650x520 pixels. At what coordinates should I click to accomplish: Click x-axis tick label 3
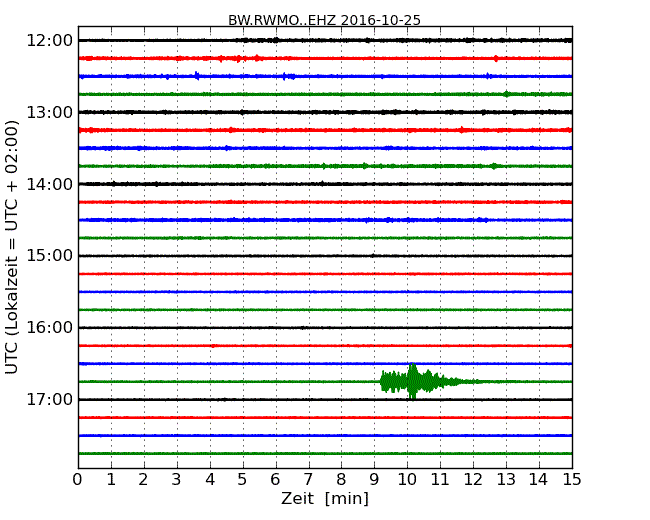click(177, 480)
